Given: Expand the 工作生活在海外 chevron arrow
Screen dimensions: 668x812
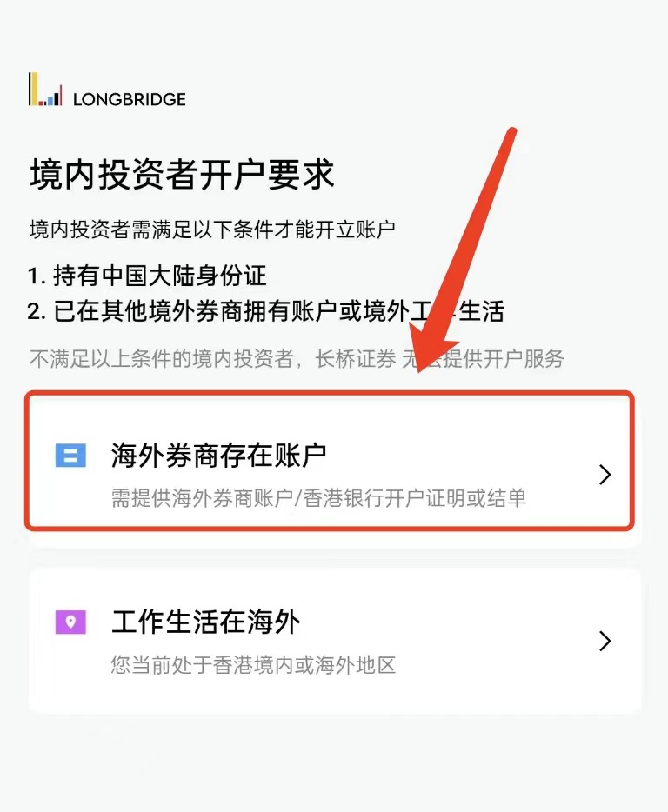Looking at the screenshot, I should (x=605, y=641).
